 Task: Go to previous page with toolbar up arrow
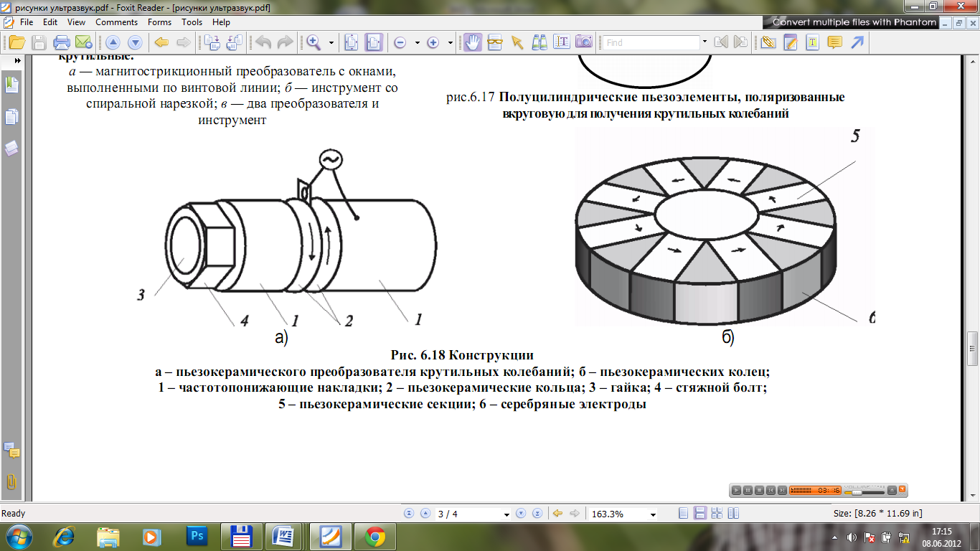click(113, 42)
